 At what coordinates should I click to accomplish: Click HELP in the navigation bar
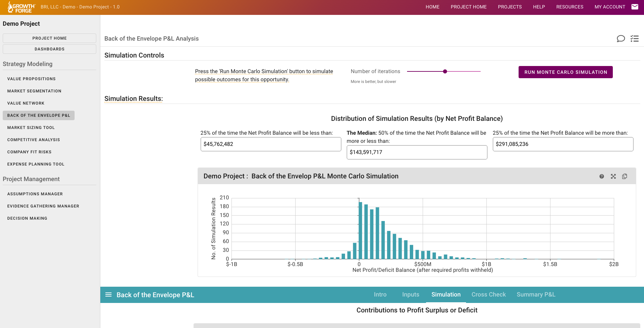pos(539,7)
